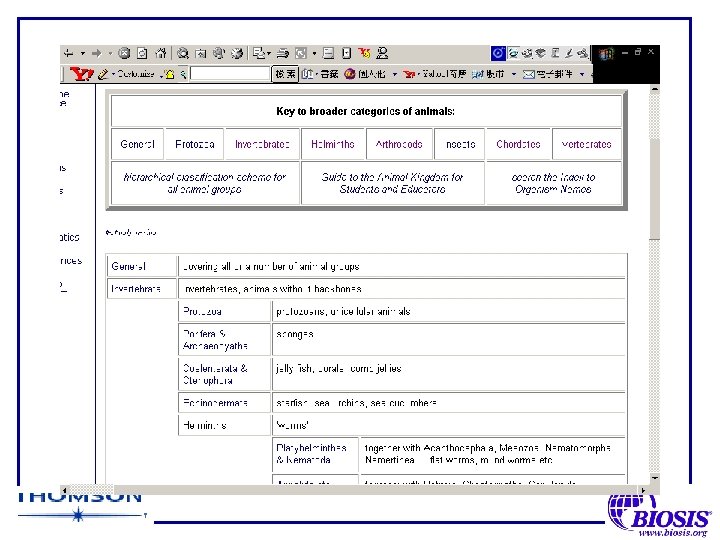Click the Yahoo Messenger icon in toolbar
This screenshot has height=540, width=720.
click(x=365, y=54)
